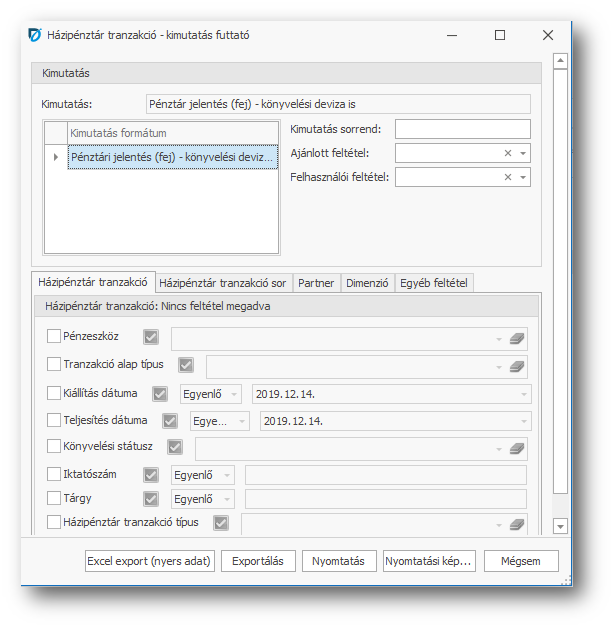This screenshot has height=629, width=615.
Task: Click the eraser icon in Pénzeszköz row
Action: pos(516,339)
